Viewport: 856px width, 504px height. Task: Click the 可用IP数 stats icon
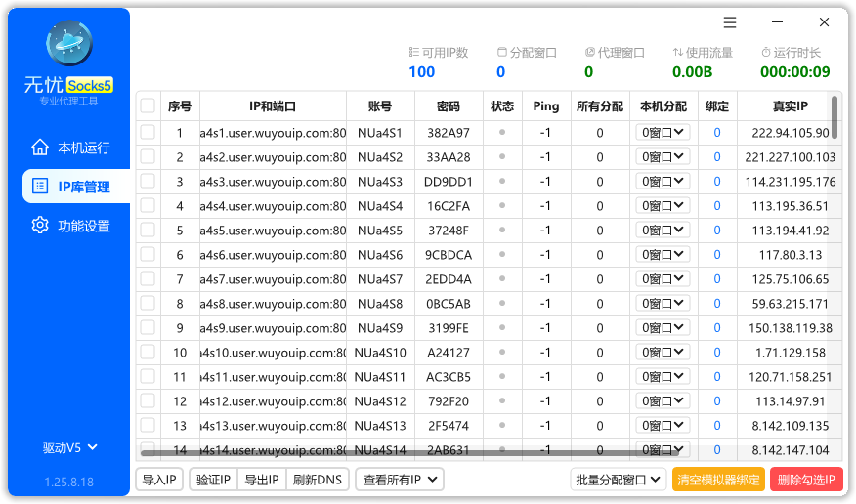pos(414,53)
